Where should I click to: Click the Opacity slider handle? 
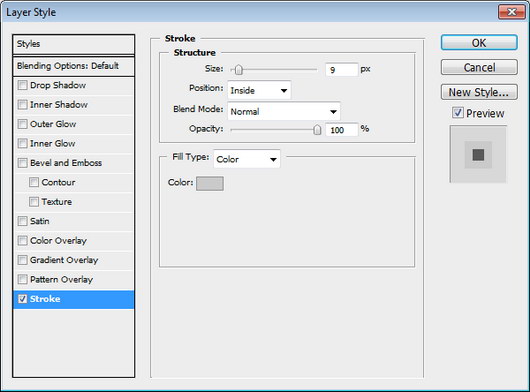click(x=317, y=130)
